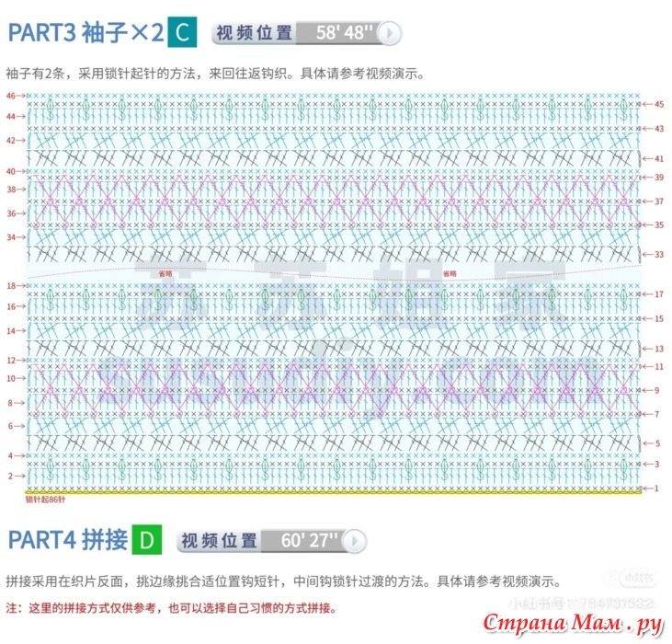Click the PART3 袖子×2 heading
The image size is (672, 644).
(85, 34)
